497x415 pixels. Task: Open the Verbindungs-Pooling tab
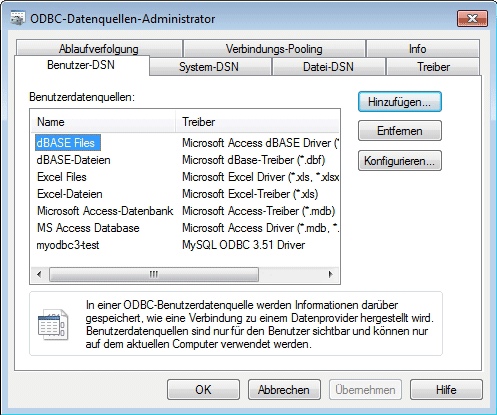tap(274, 49)
